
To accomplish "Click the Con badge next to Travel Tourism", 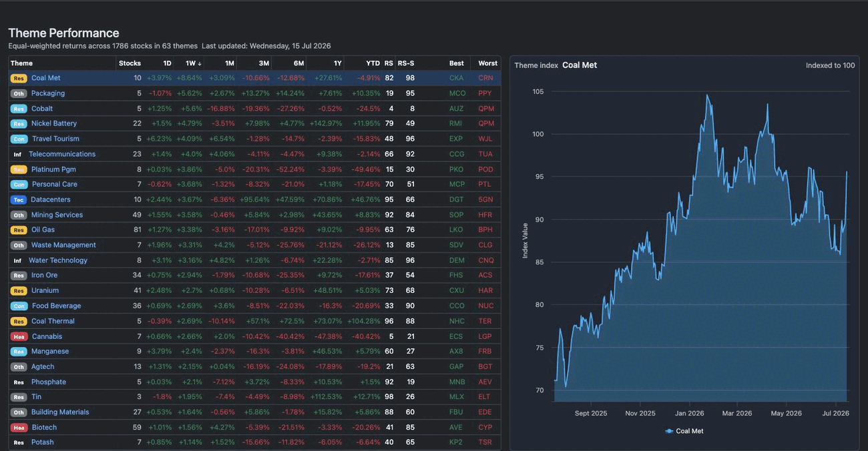I will point(19,139).
